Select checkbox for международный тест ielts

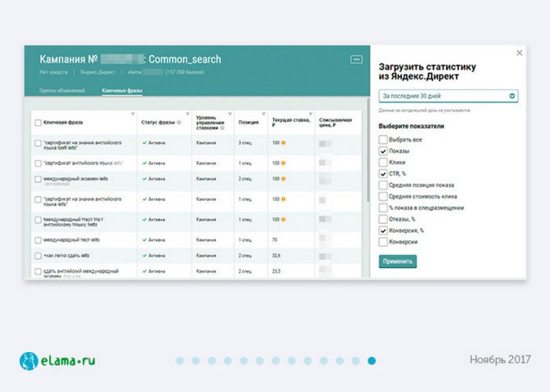38,240
